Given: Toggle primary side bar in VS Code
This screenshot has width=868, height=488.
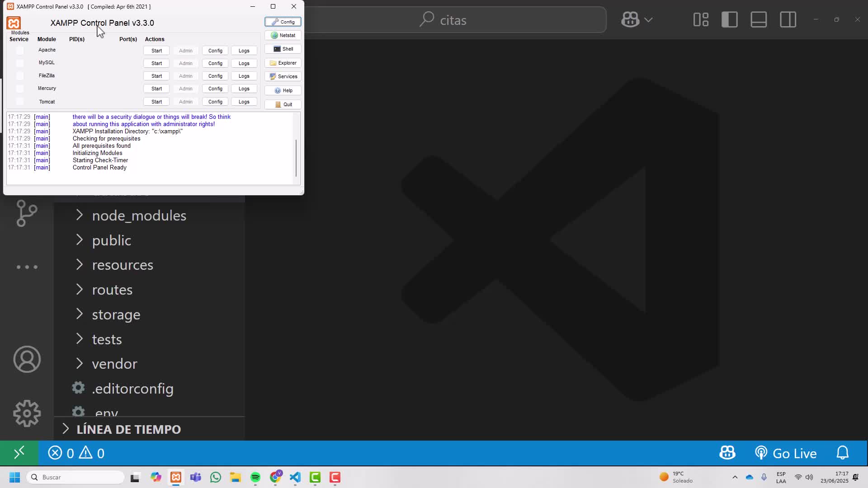Looking at the screenshot, I should click(x=730, y=19).
